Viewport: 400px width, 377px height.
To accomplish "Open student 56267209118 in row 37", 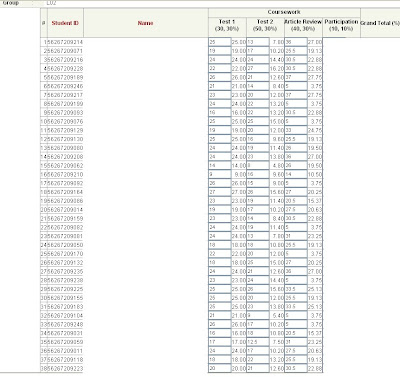I will pos(65,360).
